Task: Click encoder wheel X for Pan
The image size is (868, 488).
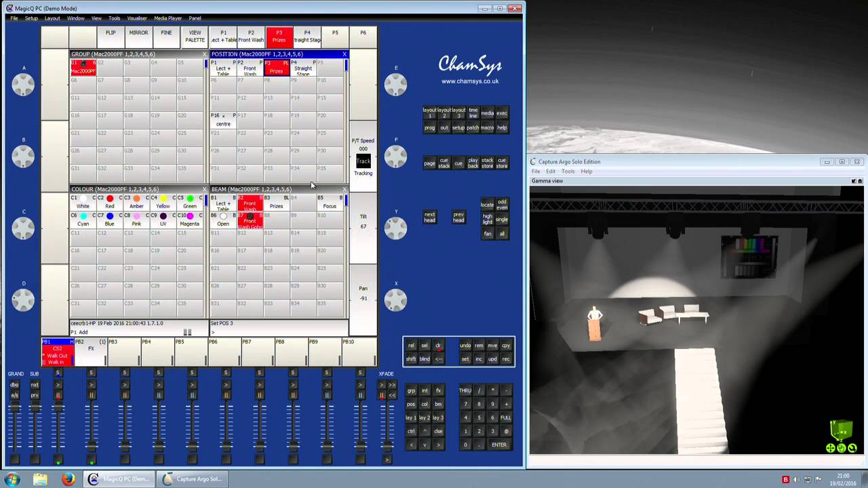Action: (396, 300)
